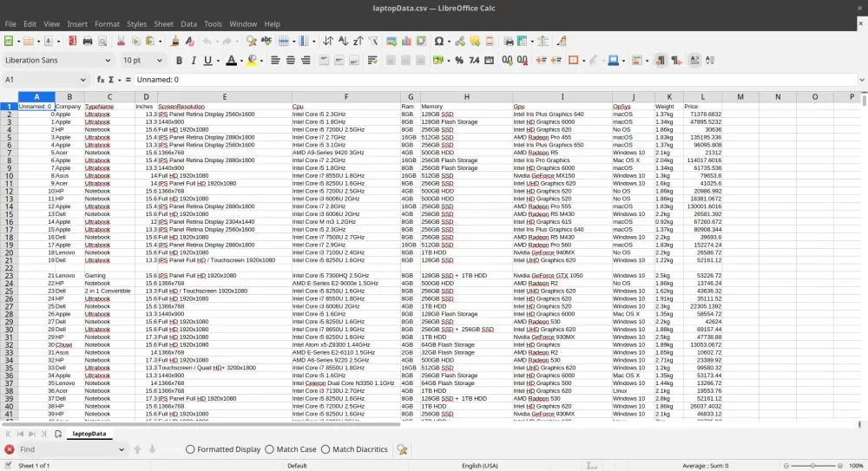This screenshot has width=868, height=471.
Task: Open Find and Replace icon
Action: (252, 41)
